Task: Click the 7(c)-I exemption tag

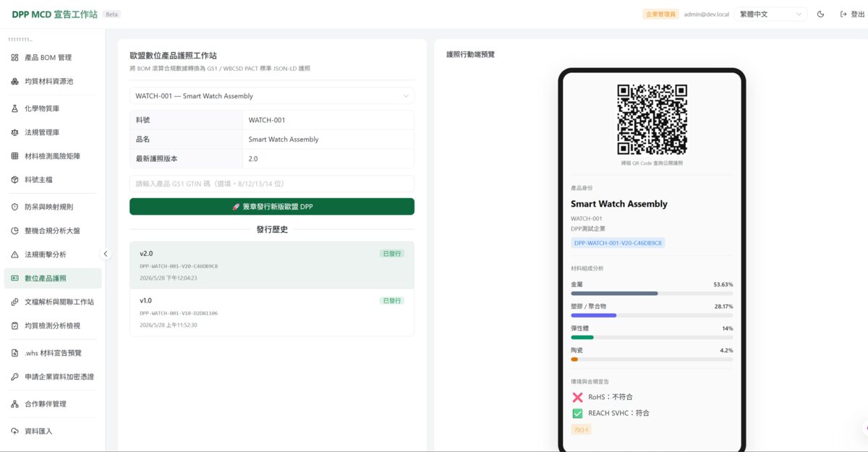Action: tap(581, 430)
